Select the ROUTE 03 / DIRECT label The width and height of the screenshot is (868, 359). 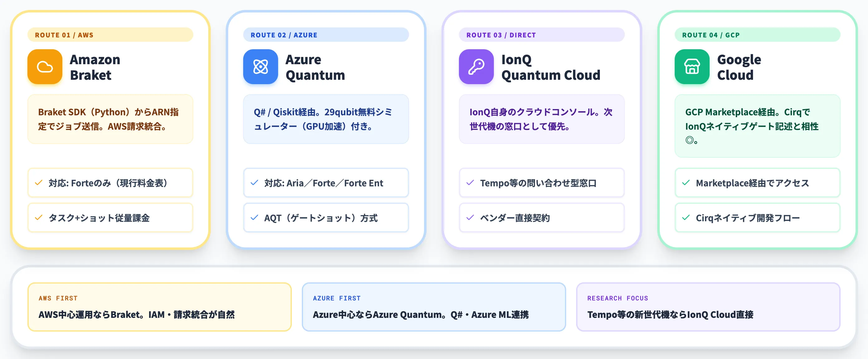tap(542, 35)
